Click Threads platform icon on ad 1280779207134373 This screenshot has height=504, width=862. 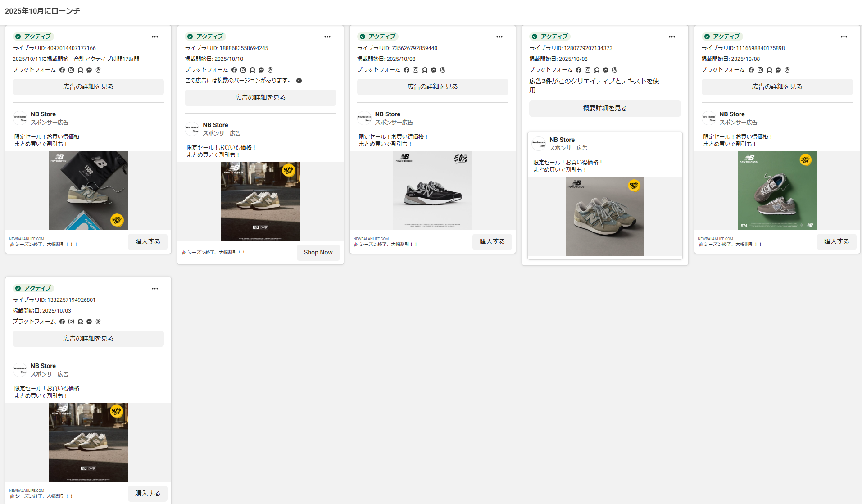point(615,70)
